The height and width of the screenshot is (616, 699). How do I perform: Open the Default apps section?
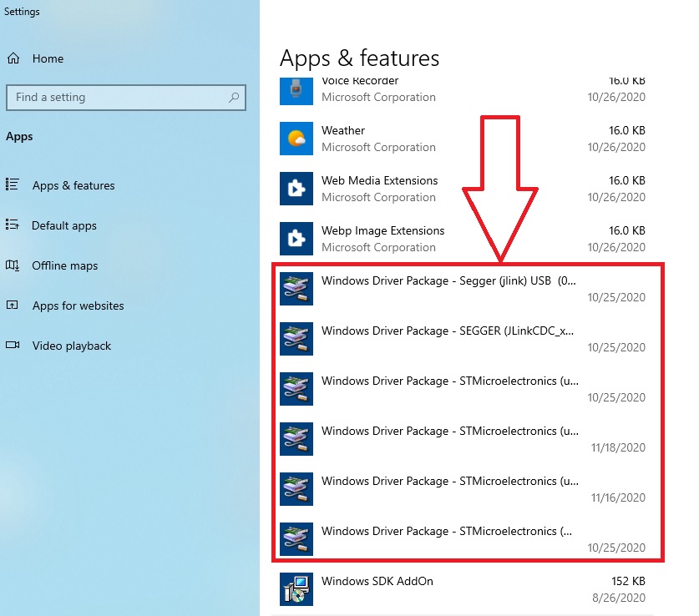point(64,225)
